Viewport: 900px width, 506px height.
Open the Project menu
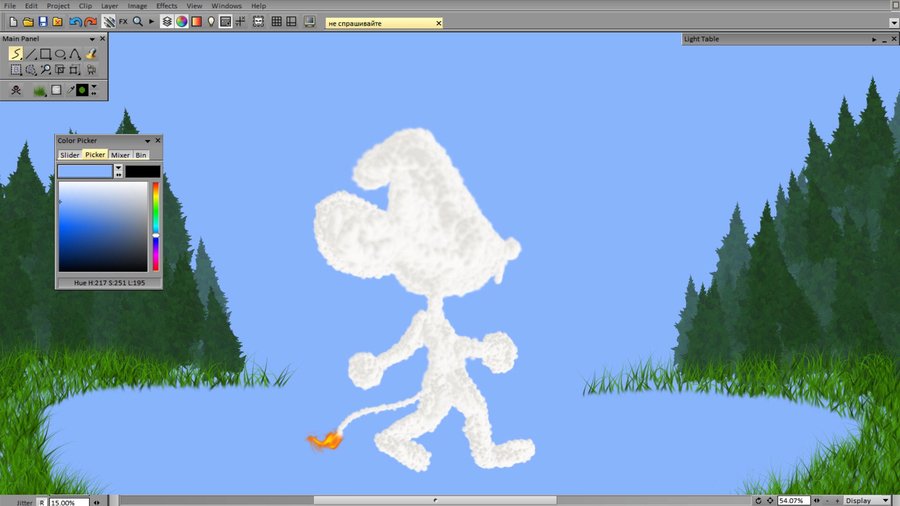tap(58, 6)
